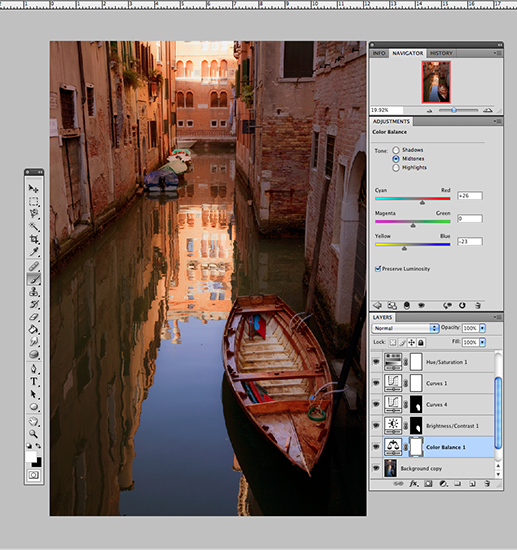Hide the Curves 1 layer
Image resolution: width=517 pixels, height=550 pixels.
coord(376,383)
